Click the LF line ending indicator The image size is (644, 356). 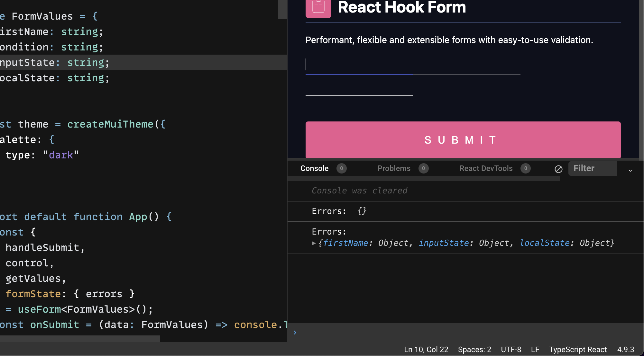(535, 350)
